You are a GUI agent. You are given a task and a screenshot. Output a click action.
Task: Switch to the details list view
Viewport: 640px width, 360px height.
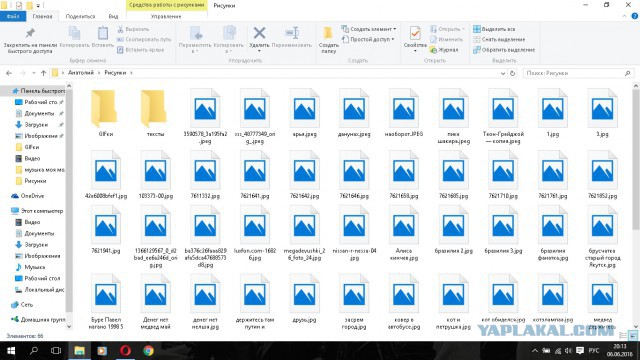(x=623, y=336)
